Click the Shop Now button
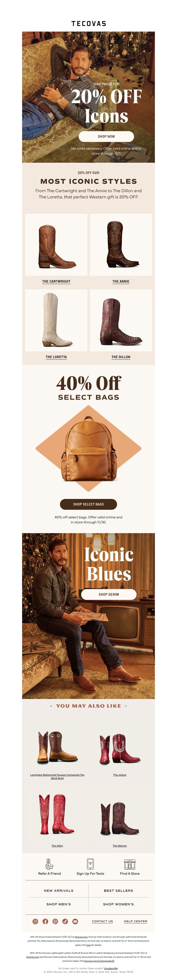Viewport: 177px width, 980px height. 106,136
